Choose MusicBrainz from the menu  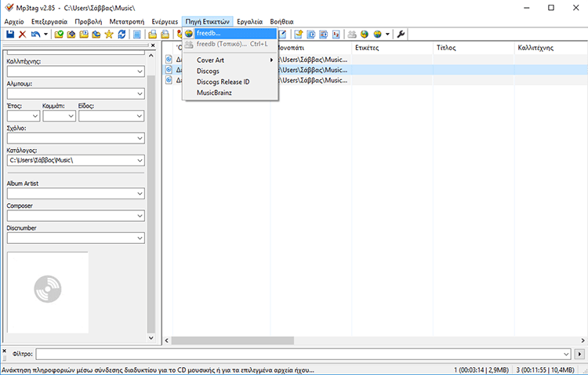point(230,93)
